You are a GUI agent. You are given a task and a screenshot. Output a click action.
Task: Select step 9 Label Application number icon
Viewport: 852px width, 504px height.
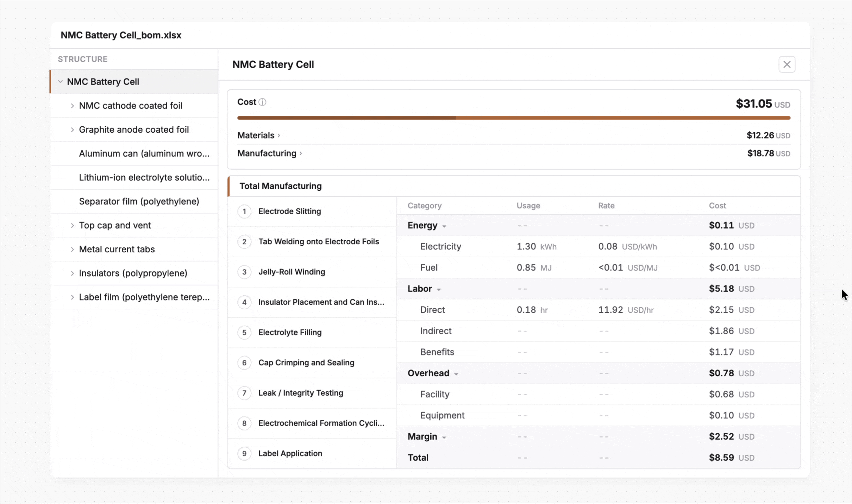pos(244,453)
